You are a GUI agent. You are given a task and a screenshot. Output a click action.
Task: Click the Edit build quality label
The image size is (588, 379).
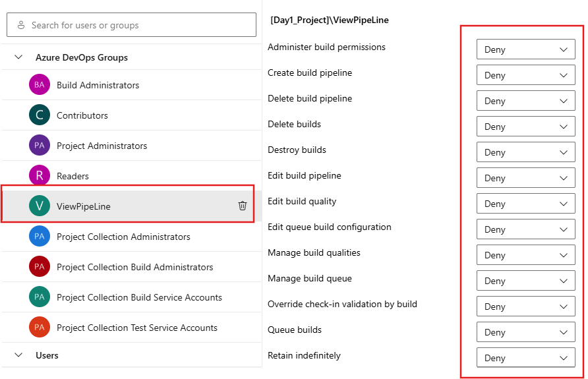coord(302,201)
